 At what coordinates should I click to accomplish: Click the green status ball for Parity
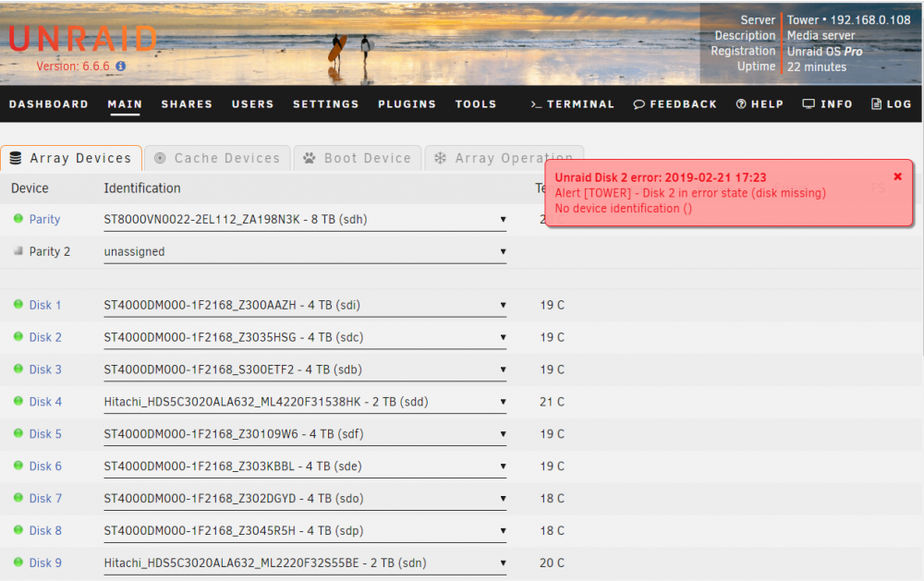coord(18,219)
